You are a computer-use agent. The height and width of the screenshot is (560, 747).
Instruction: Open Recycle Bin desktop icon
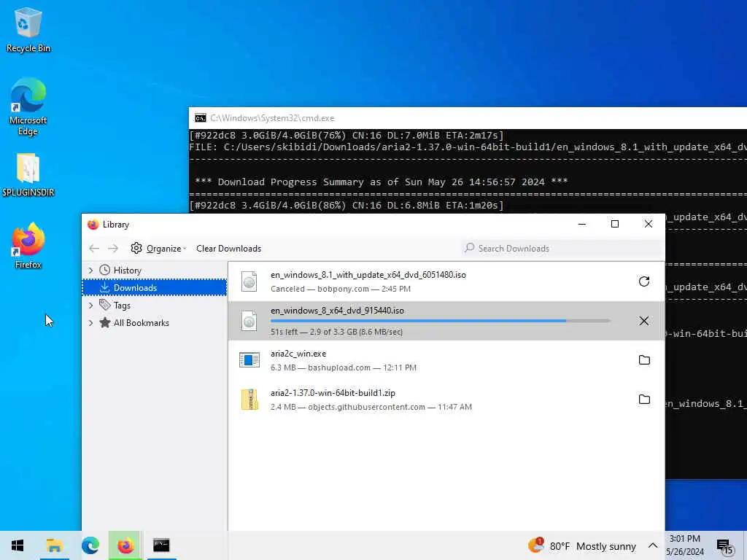(28, 29)
